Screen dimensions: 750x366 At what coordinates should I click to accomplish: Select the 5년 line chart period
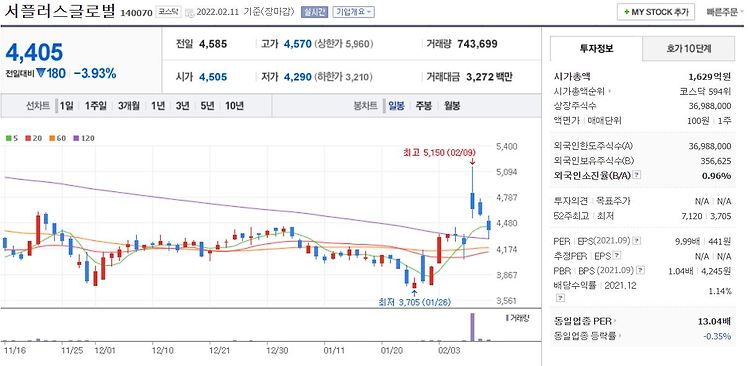[x=208, y=106]
